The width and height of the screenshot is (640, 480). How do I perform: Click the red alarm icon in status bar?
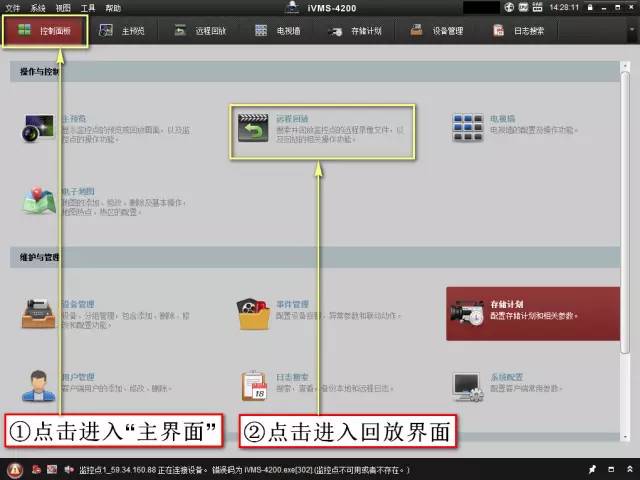point(16,469)
